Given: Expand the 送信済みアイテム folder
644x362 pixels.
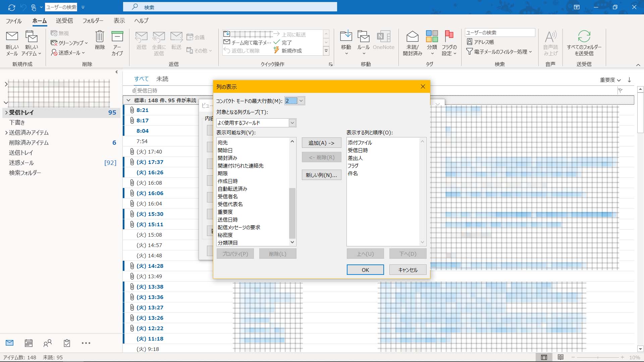Looking at the screenshot, I should [6, 133].
